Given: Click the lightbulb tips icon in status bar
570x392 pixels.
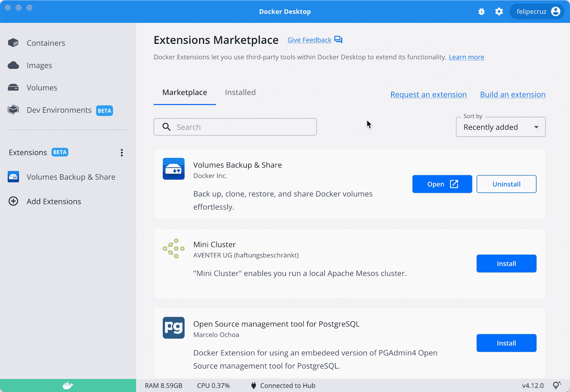Looking at the screenshot, I should coord(556,385).
